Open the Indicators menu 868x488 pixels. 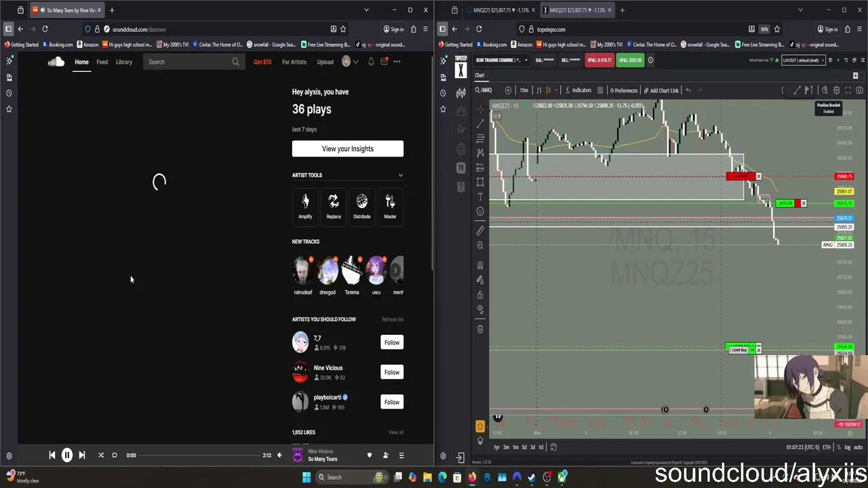578,90
